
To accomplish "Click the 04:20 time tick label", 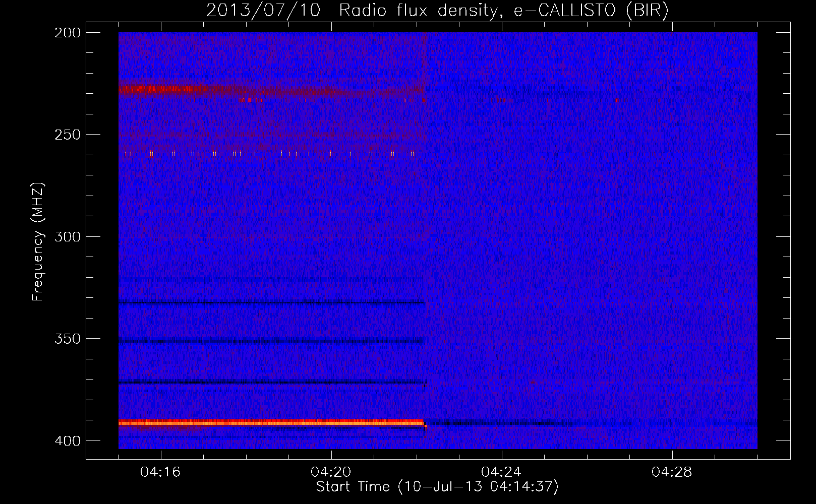I will coord(331,472).
